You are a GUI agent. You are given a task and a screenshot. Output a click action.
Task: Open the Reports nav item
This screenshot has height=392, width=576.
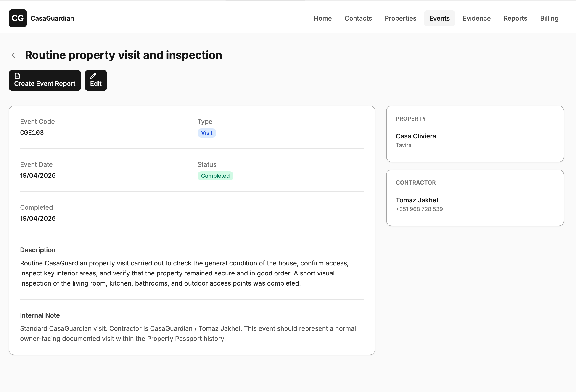point(515,18)
